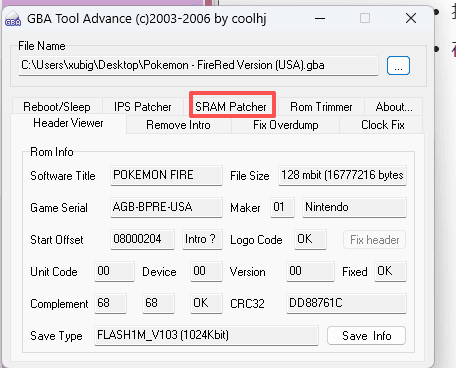Click the 'Complement' label
Viewport: 456px width, 368px height.
[59, 304]
